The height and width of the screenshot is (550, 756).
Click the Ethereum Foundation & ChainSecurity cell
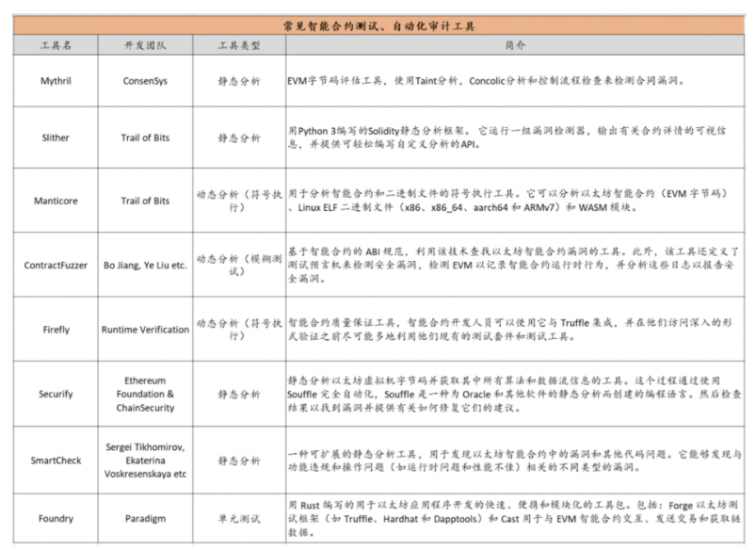(x=145, y=394)
